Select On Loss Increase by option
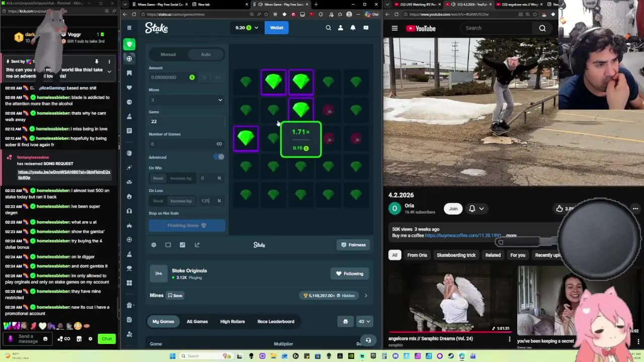 (x=181, y=201)
